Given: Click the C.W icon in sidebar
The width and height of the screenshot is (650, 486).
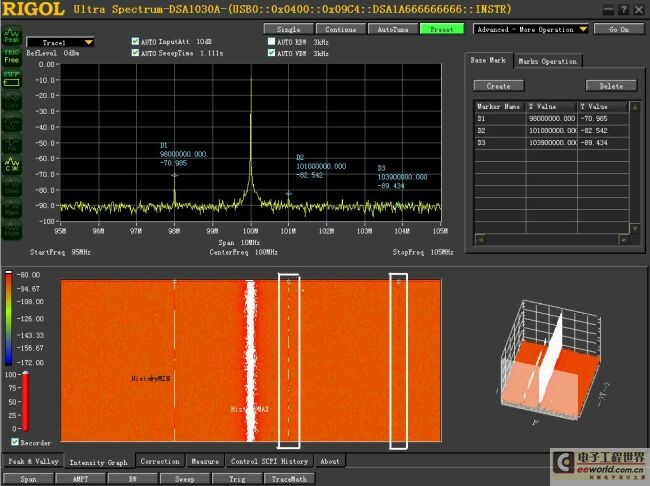Looking at the screenshot, I should [x=12, y=164].
